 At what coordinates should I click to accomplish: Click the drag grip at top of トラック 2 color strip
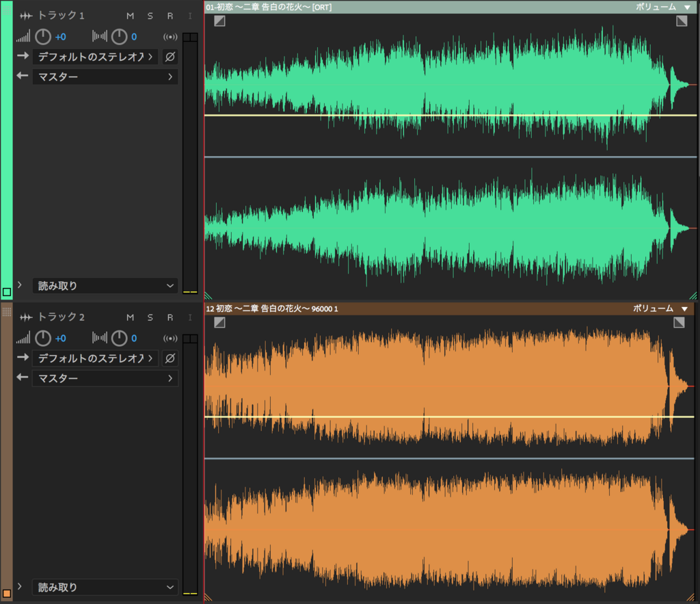point(7,311)
